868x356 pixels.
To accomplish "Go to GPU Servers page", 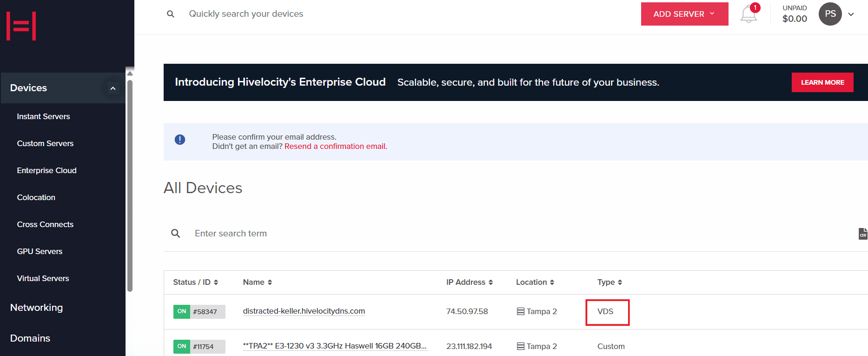I will 40,251.
